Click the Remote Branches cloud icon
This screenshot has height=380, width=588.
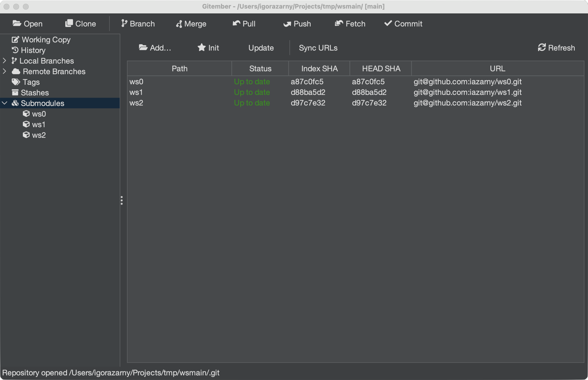(x=16, y=71)
